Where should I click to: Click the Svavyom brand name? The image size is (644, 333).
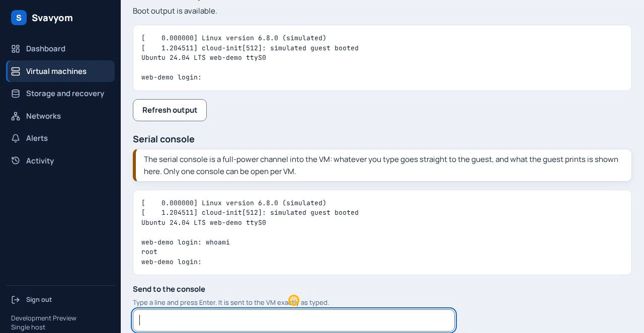pyautogui.click(x=52, y=18)
